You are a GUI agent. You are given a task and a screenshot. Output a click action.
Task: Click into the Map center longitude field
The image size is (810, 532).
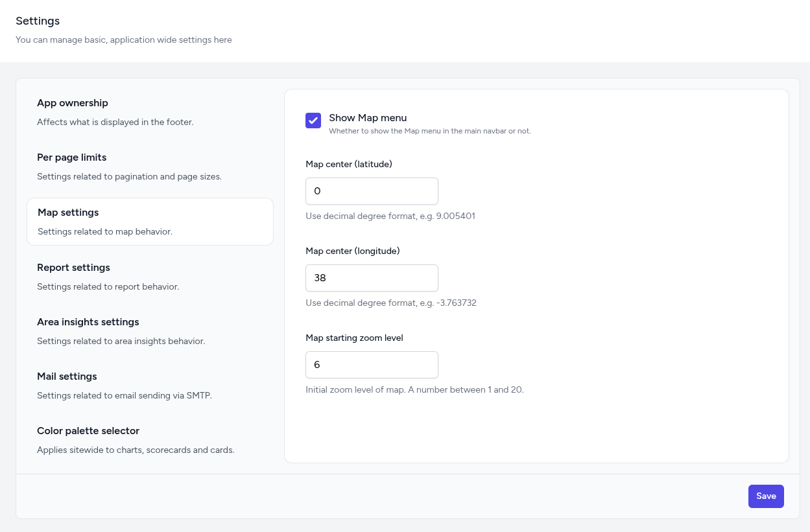[x=372, y=278]
